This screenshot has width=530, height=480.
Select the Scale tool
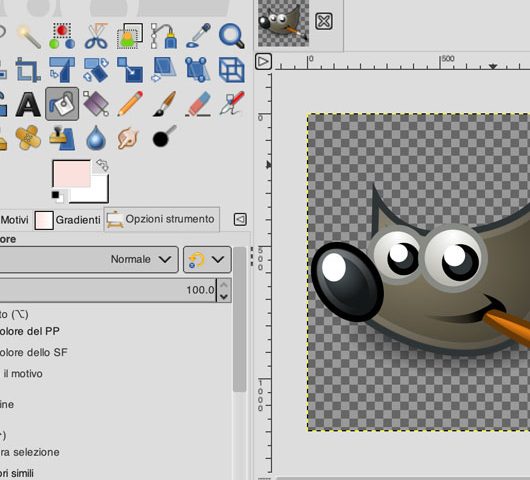click(x=130, y=70)
